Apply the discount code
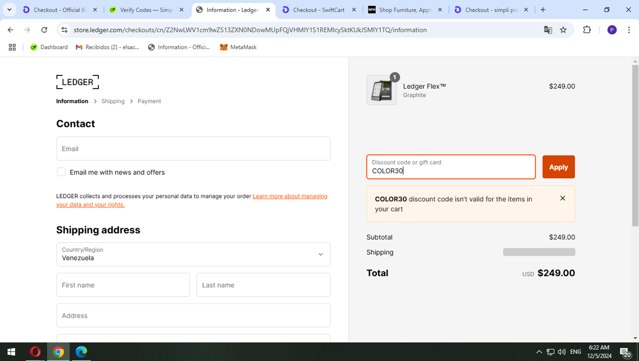 coord(558,167)
